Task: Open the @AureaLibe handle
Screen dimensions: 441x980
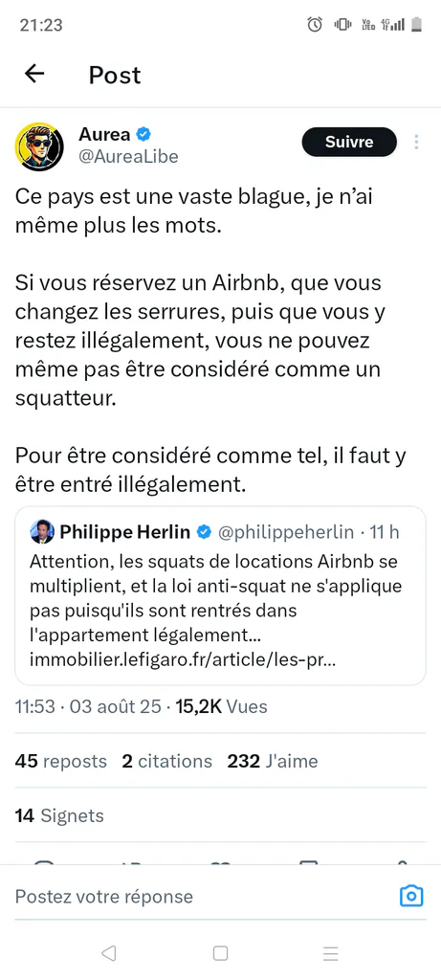Action: pos(128,157)
